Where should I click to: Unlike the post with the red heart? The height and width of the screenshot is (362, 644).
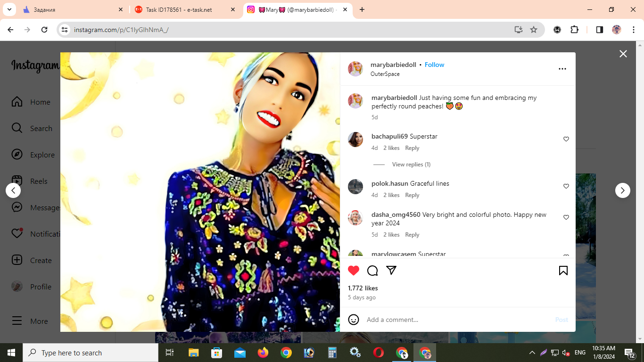pyautogui.click(x=354, y=271)
